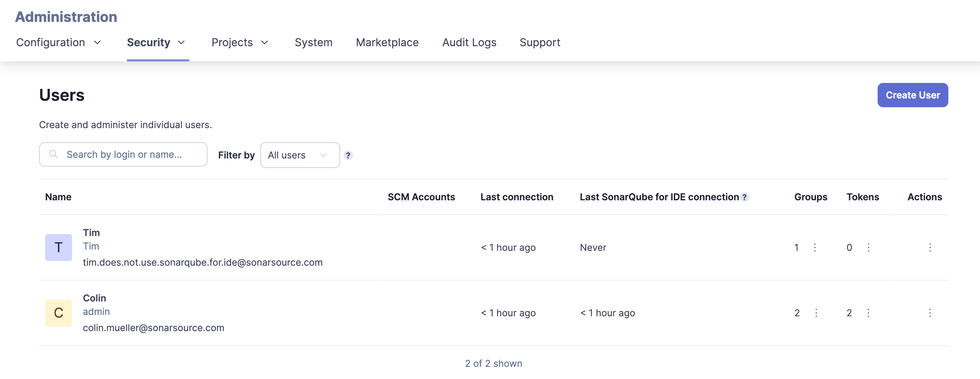Expand the Projects menu chevron

point(265,43)
